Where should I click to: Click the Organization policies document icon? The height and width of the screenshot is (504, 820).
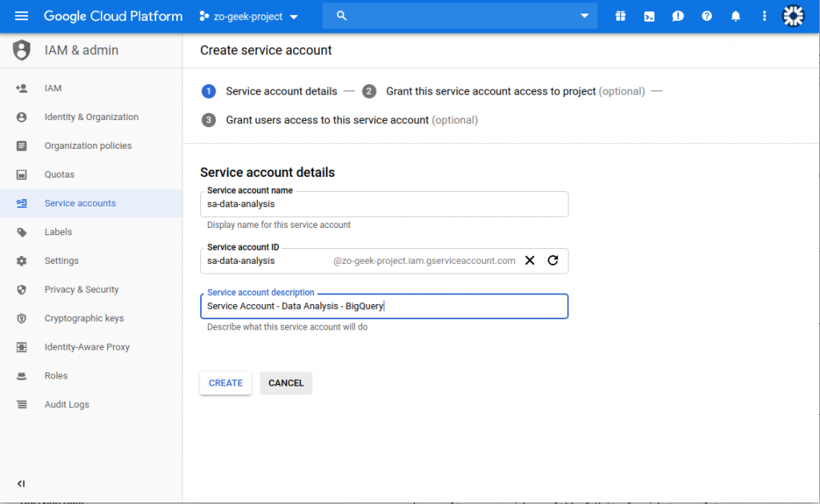(22, 146)
